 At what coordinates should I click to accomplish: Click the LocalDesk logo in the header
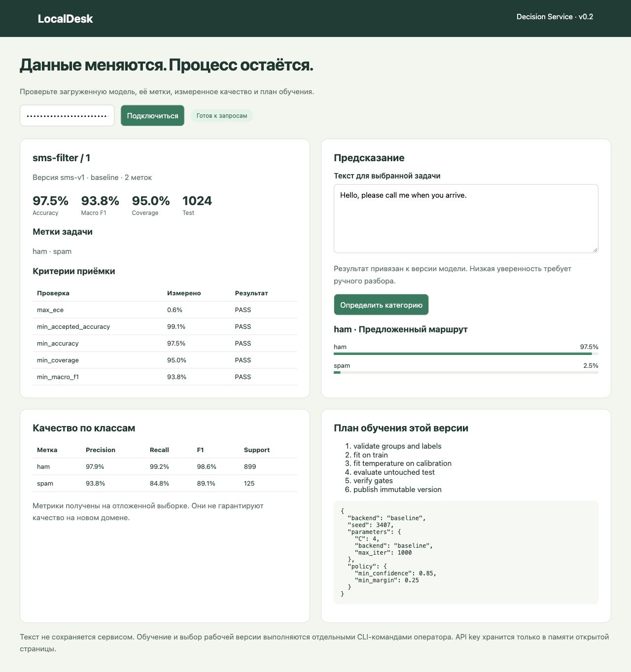(x=65, y=19)
